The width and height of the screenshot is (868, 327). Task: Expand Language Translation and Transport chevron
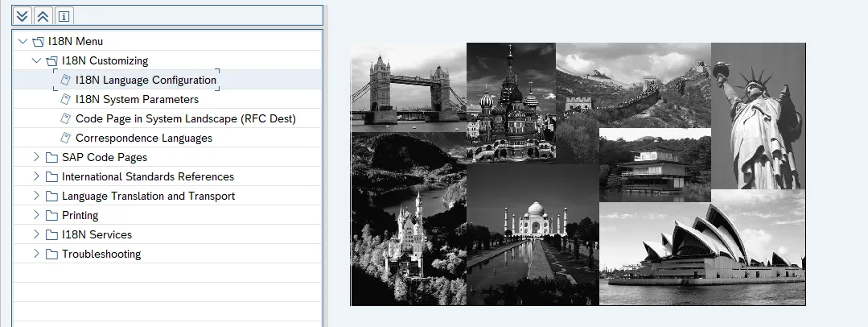pos(36,196)
